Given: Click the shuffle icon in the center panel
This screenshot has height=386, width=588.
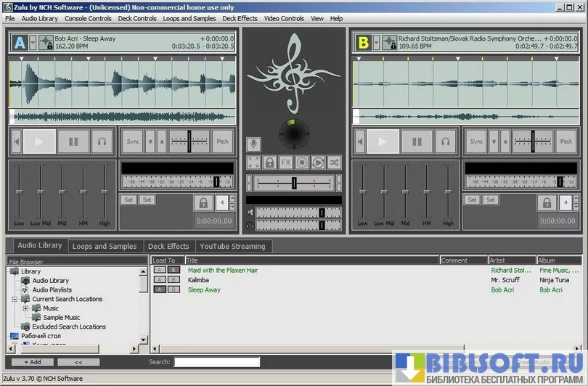Looking at the screenshot, I should pos(334,163).
